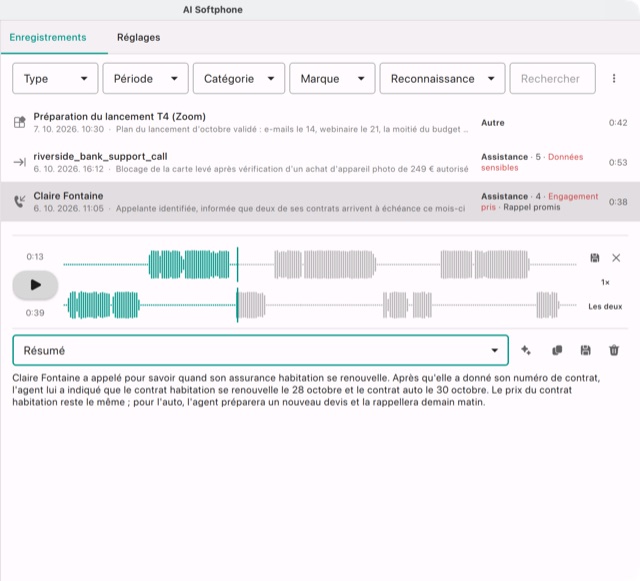Switch to the Réglages tab
640x581 pixels.
pyautogui.click(x=138, y=38)
